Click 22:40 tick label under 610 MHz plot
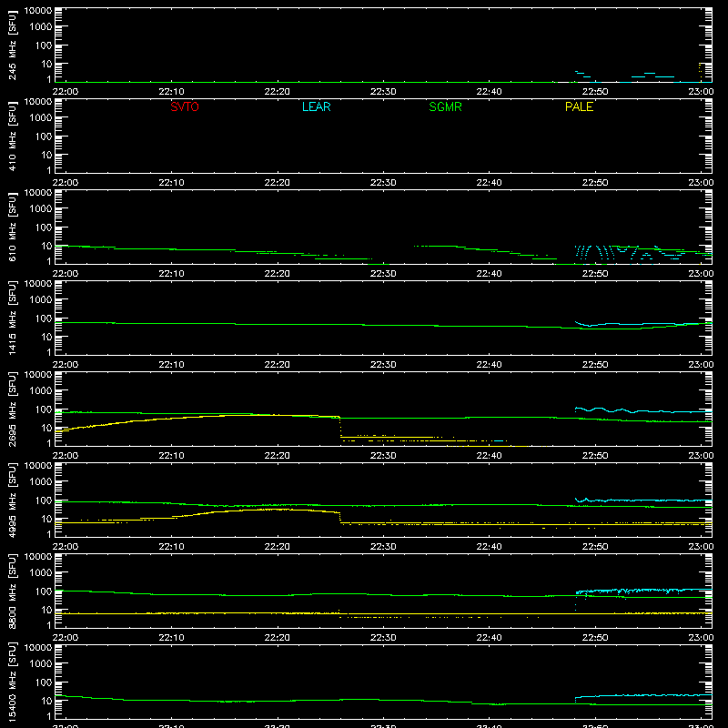This screenshot has height=728, width=728. 489,274
